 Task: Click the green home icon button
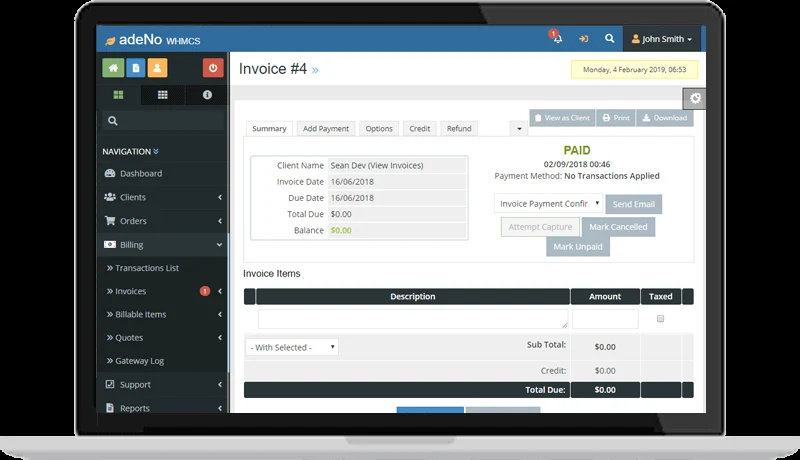(x=113, y=68)
